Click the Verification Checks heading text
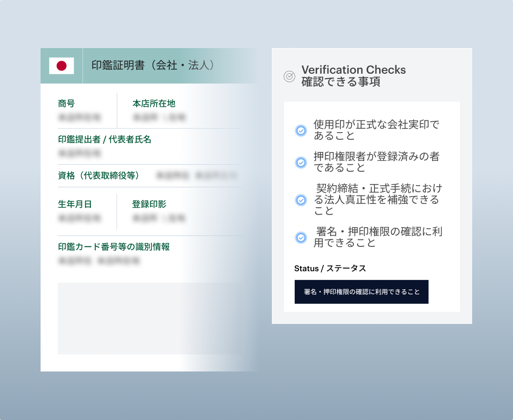513x420 pixels. [x=354, y=70]
